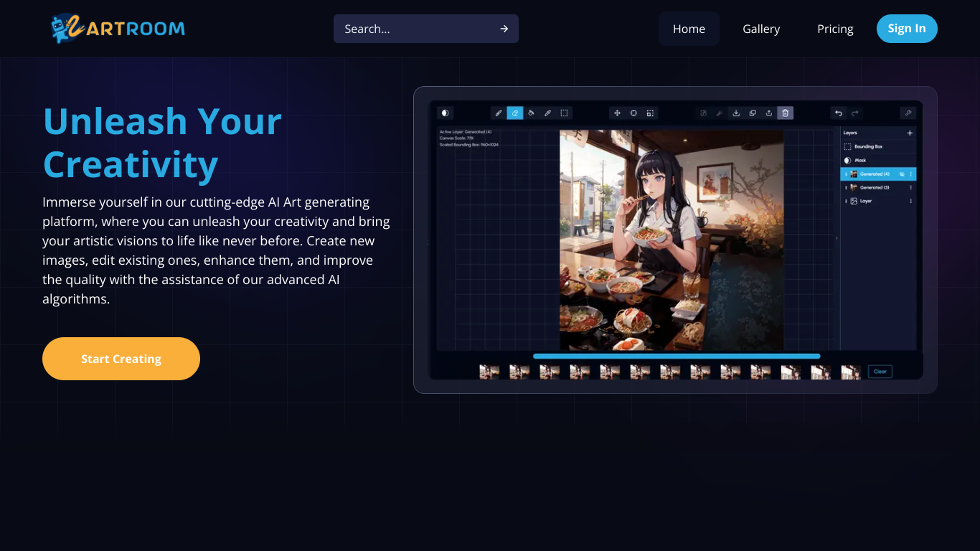Select the bottom Layer row

tap(878, 201)
